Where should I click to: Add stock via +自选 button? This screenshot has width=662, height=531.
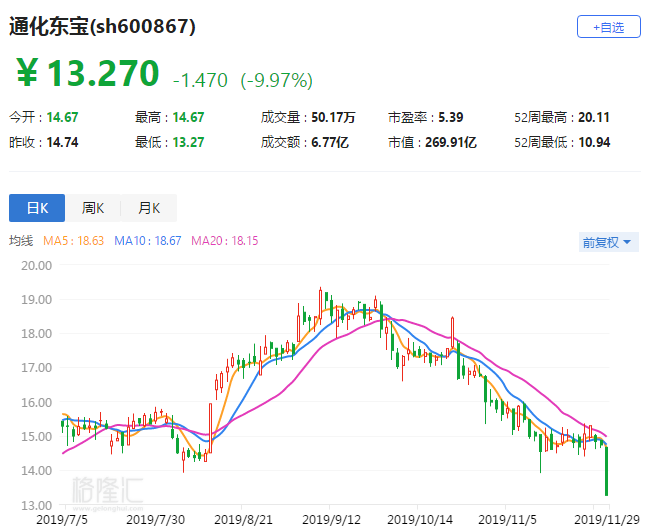pos(608,27)
